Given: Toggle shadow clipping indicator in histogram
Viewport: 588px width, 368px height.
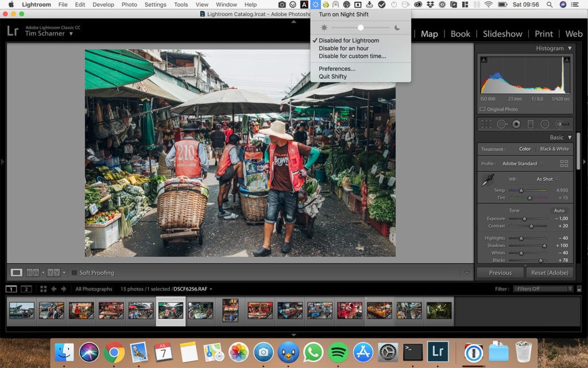Looking at the screenshot, I should click(x=483, y=60).
